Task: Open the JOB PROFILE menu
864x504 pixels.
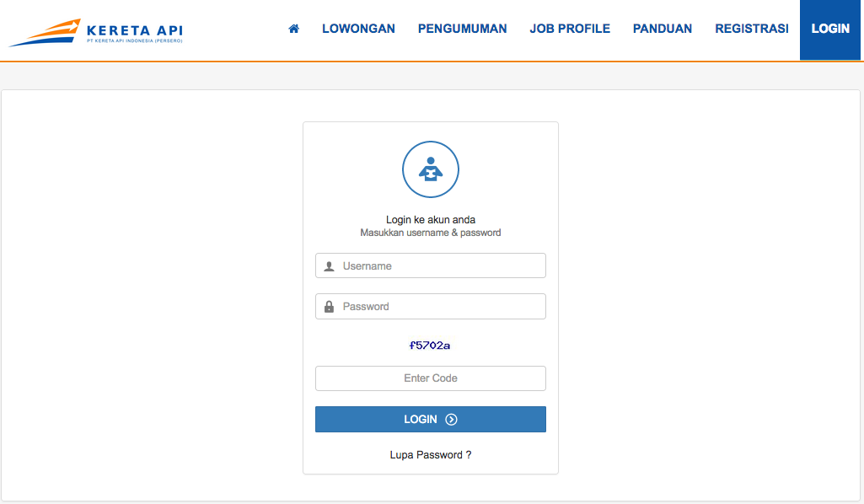Action: click(x=570, y=29)
